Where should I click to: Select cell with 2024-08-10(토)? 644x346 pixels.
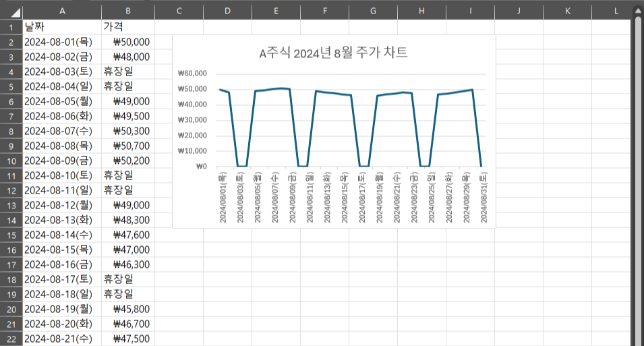pyautogui.click(x=62, y=175)
